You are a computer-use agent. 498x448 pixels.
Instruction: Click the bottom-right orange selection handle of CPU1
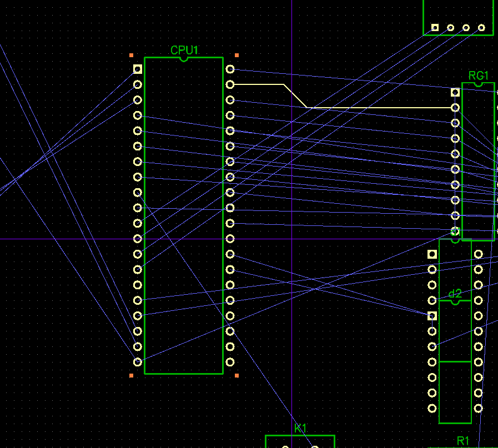click(237, 376)
